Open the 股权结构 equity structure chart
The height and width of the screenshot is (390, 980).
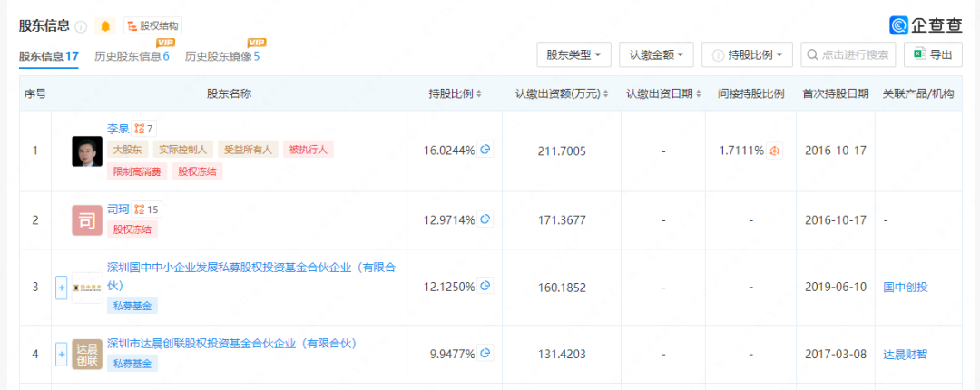click(x=152, y=26)
